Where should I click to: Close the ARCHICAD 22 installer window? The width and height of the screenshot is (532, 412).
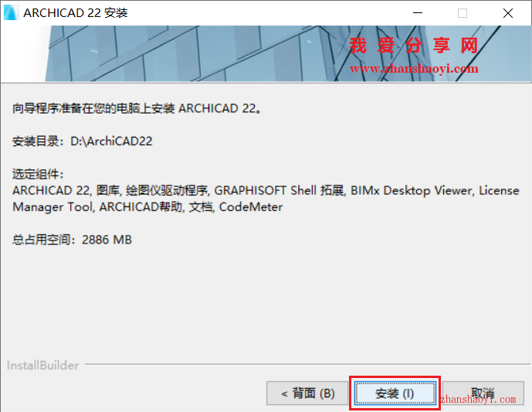(x=508, y=13)
